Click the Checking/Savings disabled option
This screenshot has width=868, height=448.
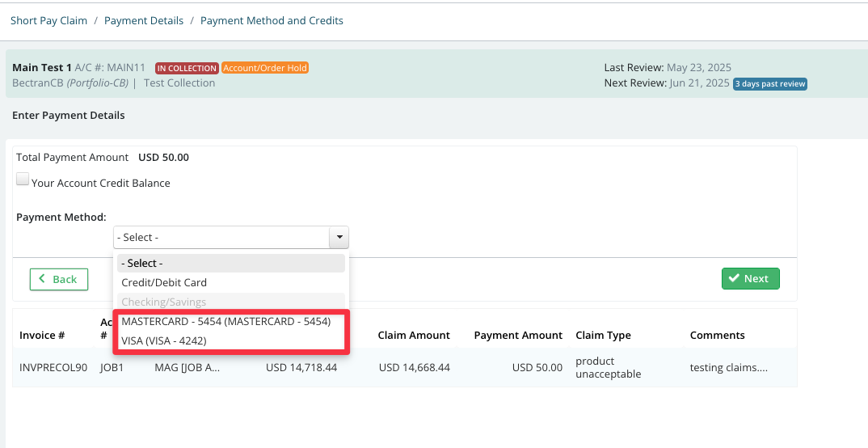tap(231, 302)
